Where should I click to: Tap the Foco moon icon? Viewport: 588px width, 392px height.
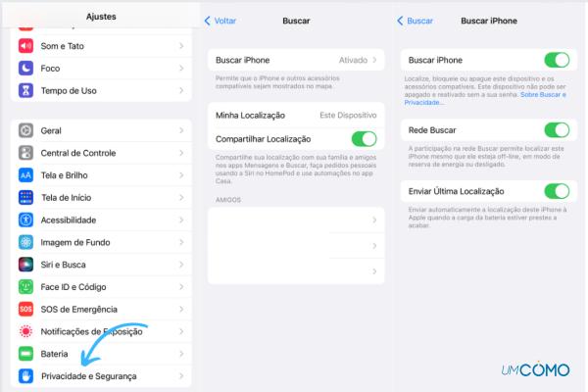(x=25, y=69)
